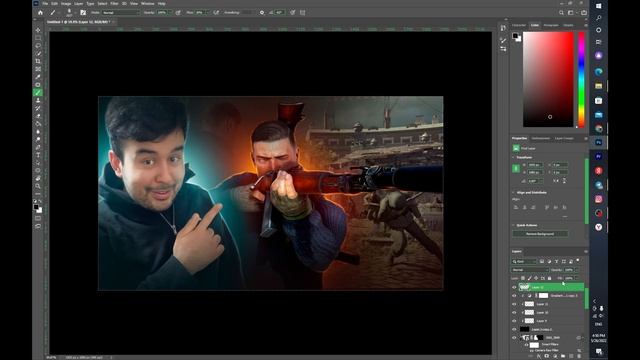The image size is (640, 360).
Task: Select the active Brush tool
Action: [x=38, y=93]
